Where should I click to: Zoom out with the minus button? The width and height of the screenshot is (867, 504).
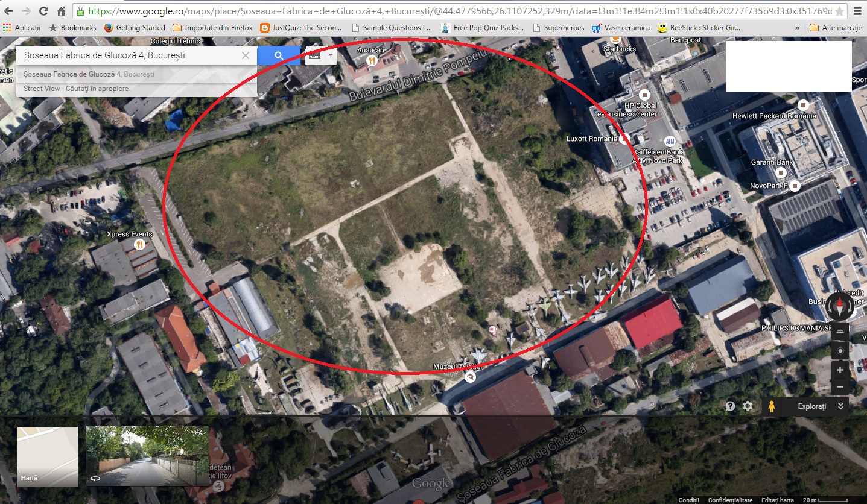click(x=839, y=386)
